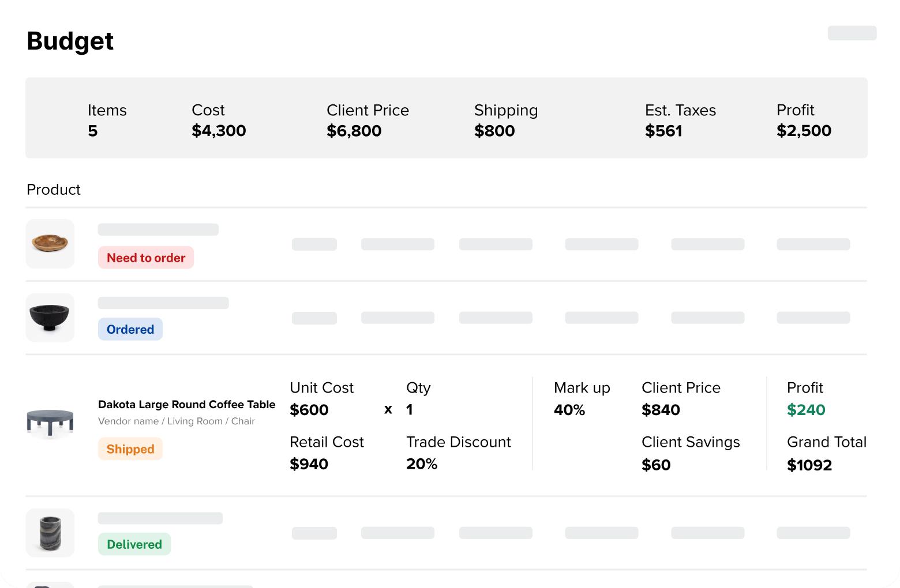The height and width of the screenshot is (588, 900).
Task: Open the Dakota coffee table image
Action: click(x=50, y=423)
